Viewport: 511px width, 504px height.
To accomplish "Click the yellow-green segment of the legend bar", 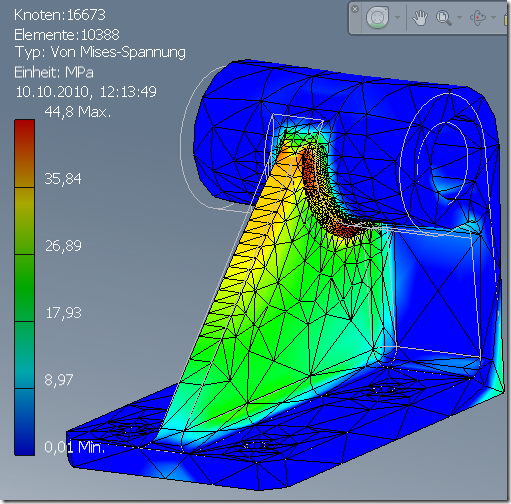I will point(24,221).
